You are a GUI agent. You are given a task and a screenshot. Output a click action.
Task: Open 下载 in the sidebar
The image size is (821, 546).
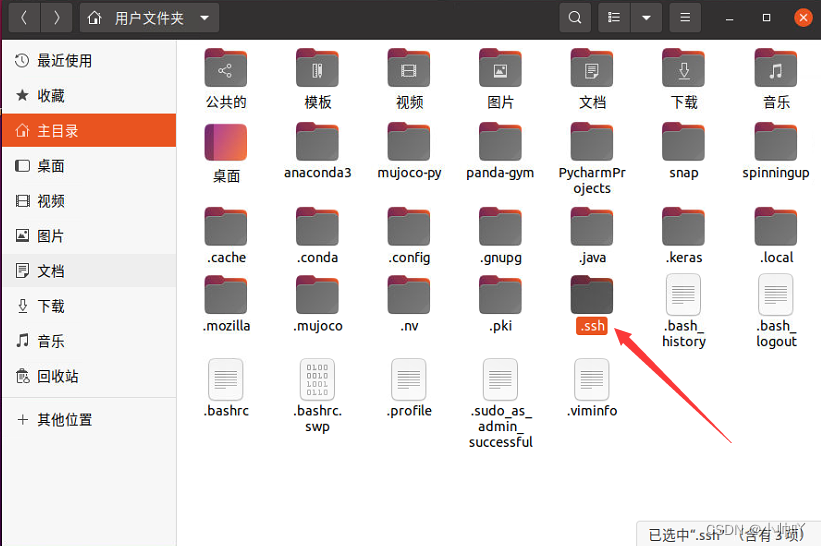[x=89, y=306]
